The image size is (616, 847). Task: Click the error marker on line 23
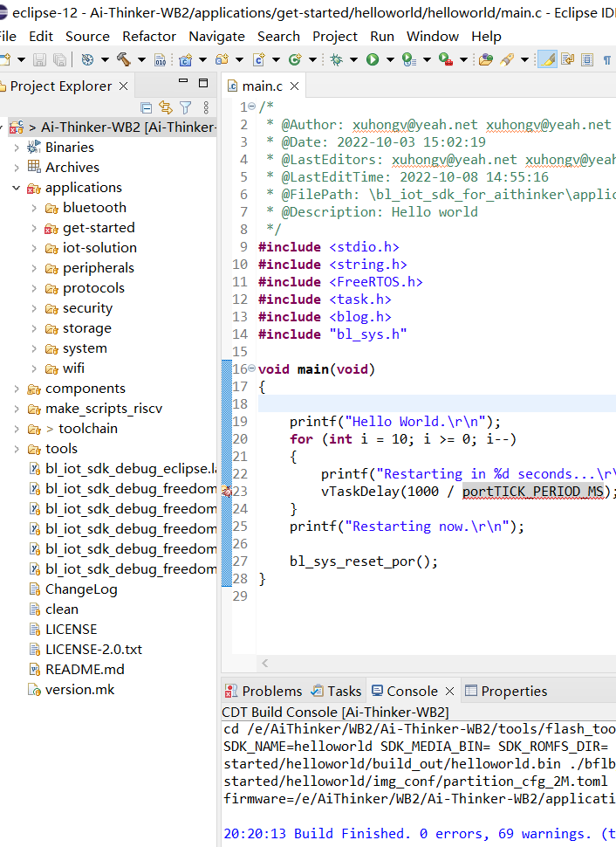point(227,491)
